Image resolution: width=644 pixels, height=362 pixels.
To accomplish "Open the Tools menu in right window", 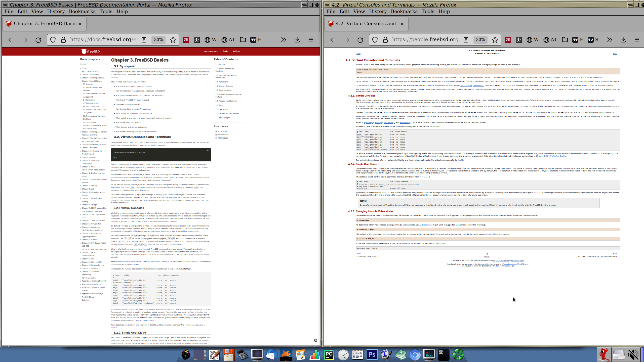I will [x=428, y=11].
